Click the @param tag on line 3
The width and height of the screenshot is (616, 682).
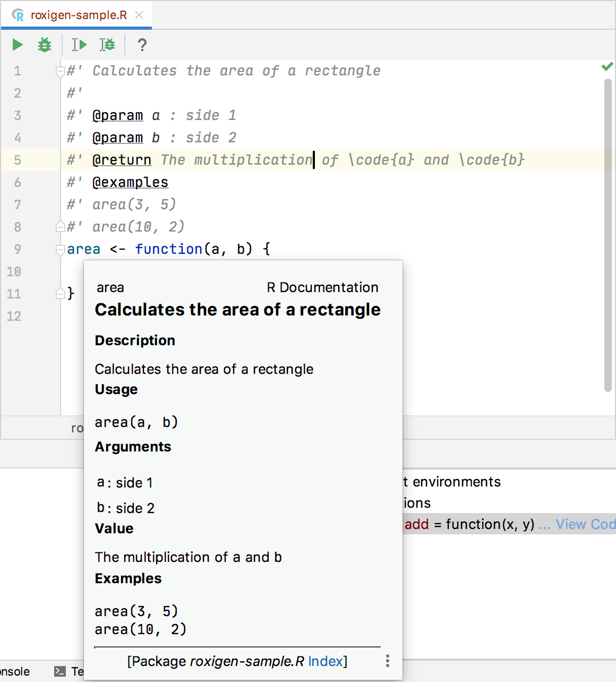point(118,115)
